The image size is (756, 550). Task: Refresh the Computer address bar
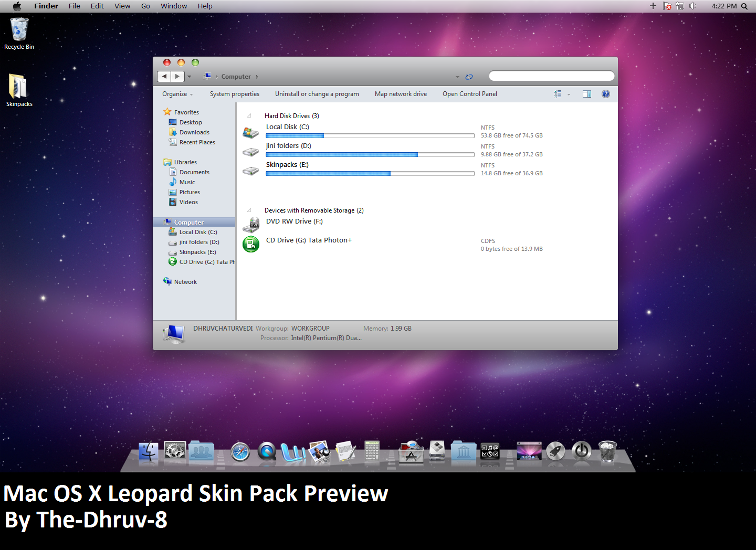click(469, 77)
